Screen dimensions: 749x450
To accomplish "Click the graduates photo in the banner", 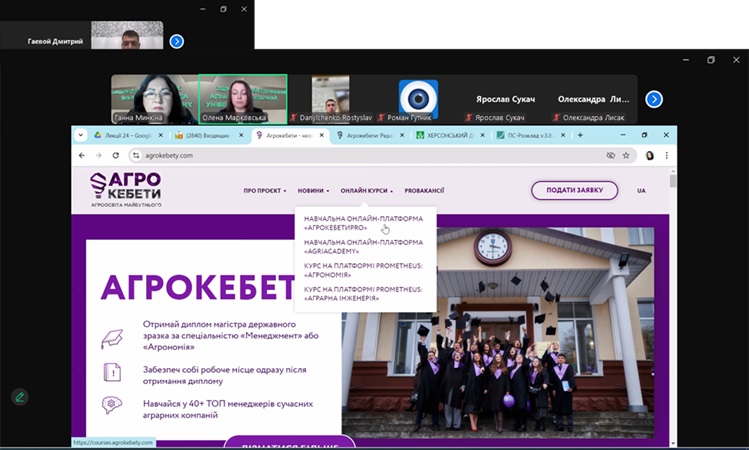I will click(x=498, y=333).
